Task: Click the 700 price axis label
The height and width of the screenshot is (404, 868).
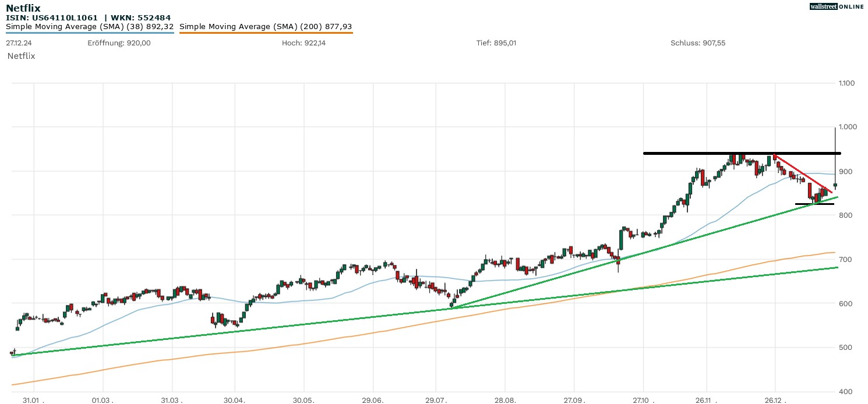Action: [846, 260]
